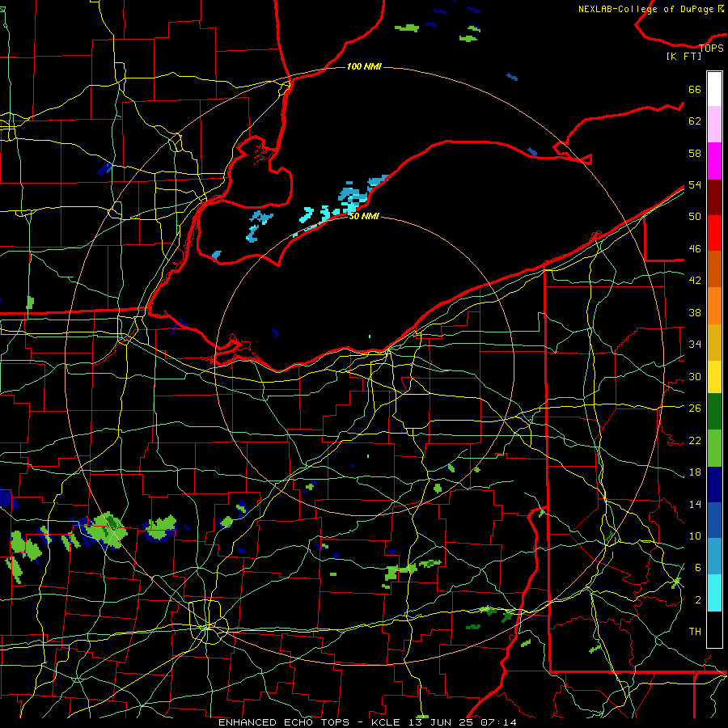Click the legend value 26
The width and height of the screenshot is (728, 728).
pos(695,408)
